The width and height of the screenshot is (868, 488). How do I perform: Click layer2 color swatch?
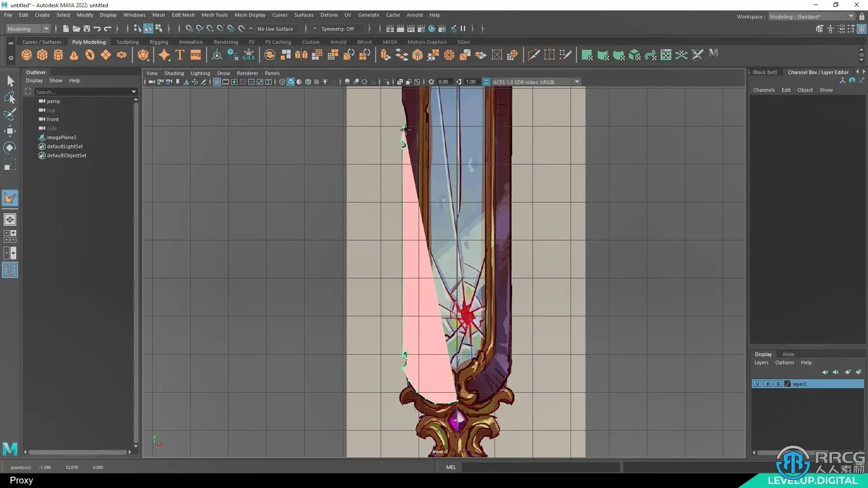point(788,384)
